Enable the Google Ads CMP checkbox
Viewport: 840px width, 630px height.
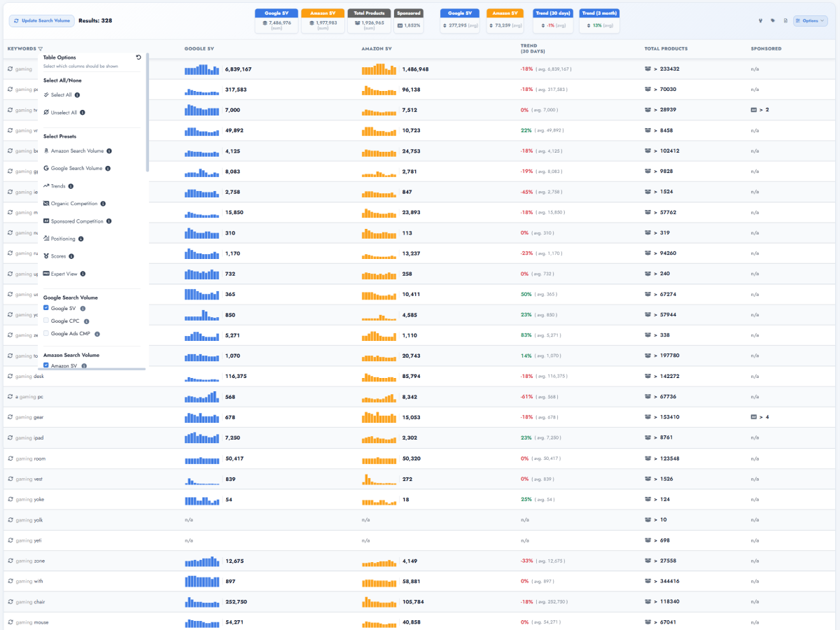coord(46,334)
